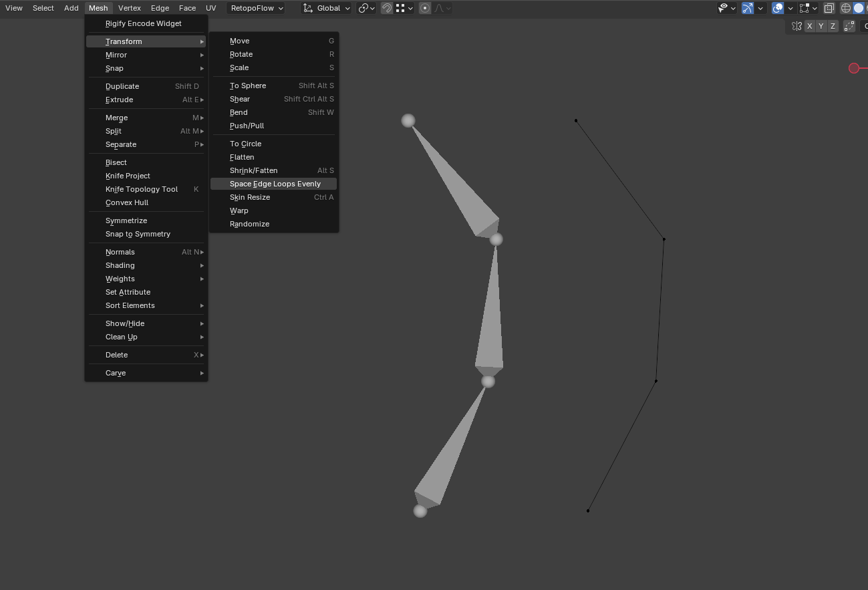Toggle proportional editing circle icon
This screenshot has height=590, width=868.
click(425, 8)
